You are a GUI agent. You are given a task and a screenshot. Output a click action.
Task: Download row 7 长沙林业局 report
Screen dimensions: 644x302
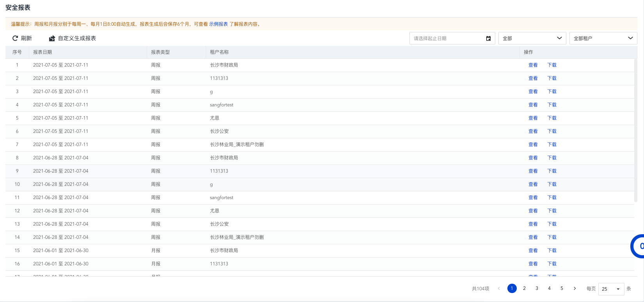pyautogui.click(x=551, y=145)
